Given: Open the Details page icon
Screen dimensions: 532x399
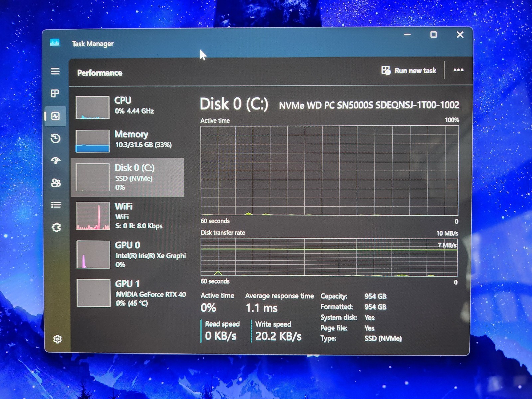Looking at the screenshot, I should (x=56, y=205).
